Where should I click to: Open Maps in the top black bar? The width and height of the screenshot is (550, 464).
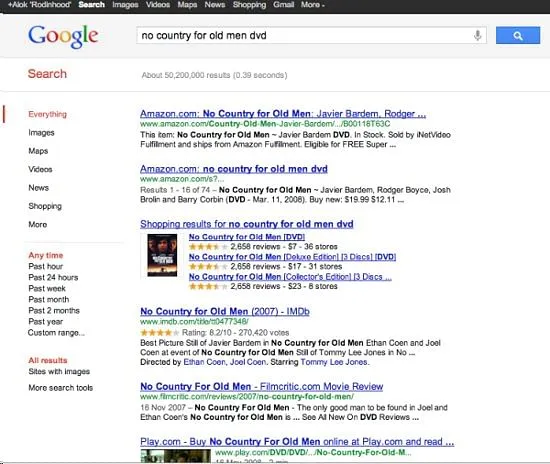(x=187, y=5)
